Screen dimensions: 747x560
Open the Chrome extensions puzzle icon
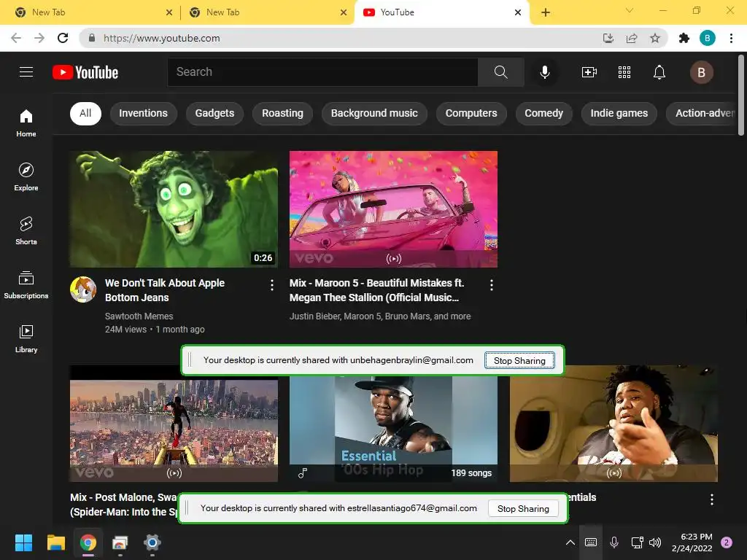coord(684,38)
